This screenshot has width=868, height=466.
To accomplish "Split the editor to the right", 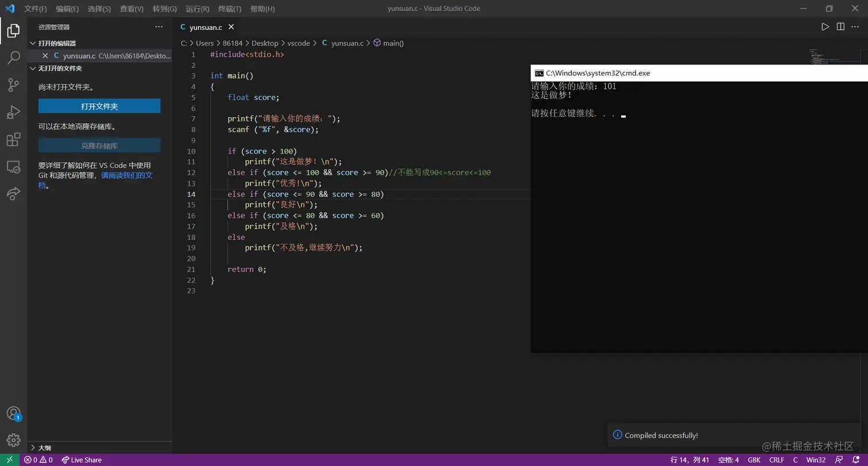I will pyautogui.click(x=840, y=26).
